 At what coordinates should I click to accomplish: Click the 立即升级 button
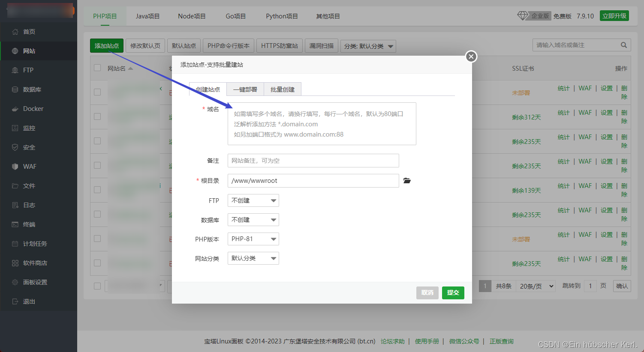(614, 16)
